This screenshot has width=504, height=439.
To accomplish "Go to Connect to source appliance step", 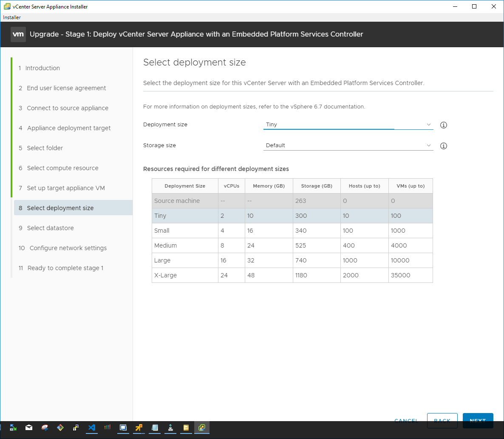I will tap(63, 108).
